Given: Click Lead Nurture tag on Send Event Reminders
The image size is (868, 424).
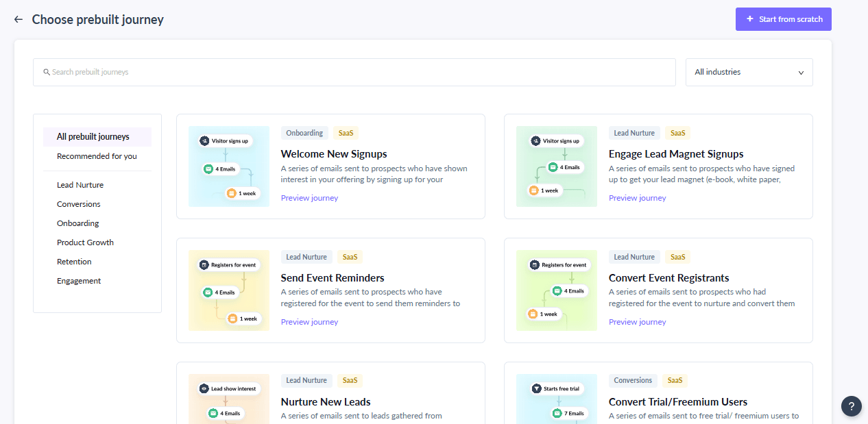Looking at the screenshot, I should 306,257.
